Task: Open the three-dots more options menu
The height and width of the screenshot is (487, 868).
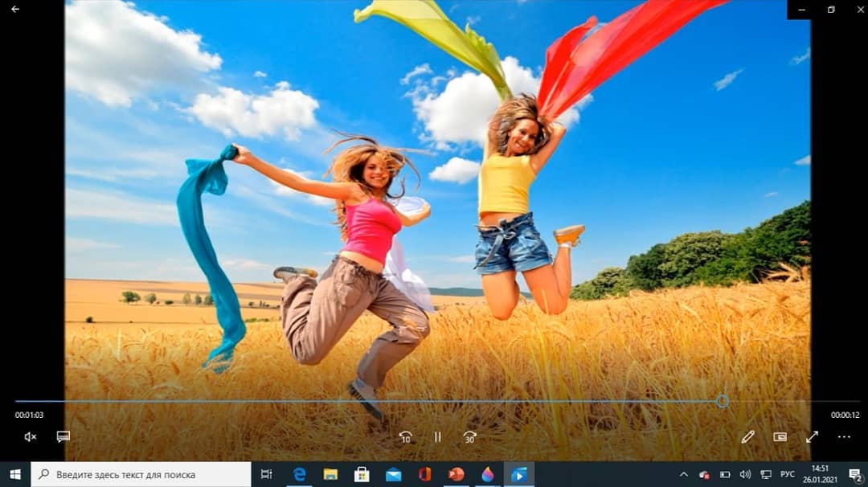Action: tap(844, 437)
